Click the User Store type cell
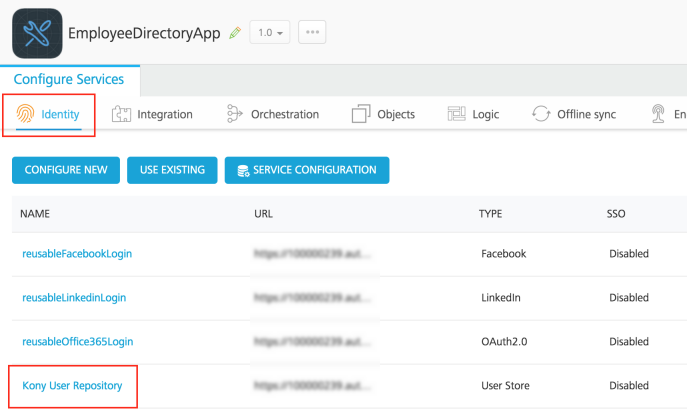The width and height of the screenshot is (687, 410). pyautogui.click(x=505, y=385)
